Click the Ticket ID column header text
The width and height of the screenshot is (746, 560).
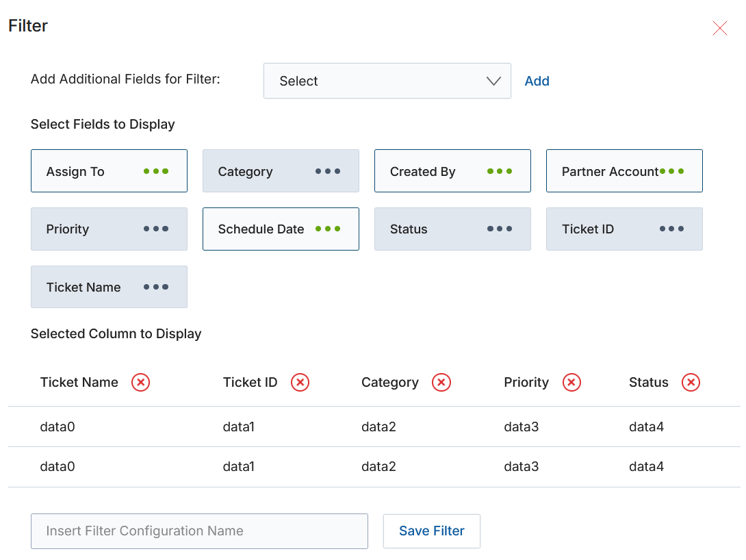(250, 382)
